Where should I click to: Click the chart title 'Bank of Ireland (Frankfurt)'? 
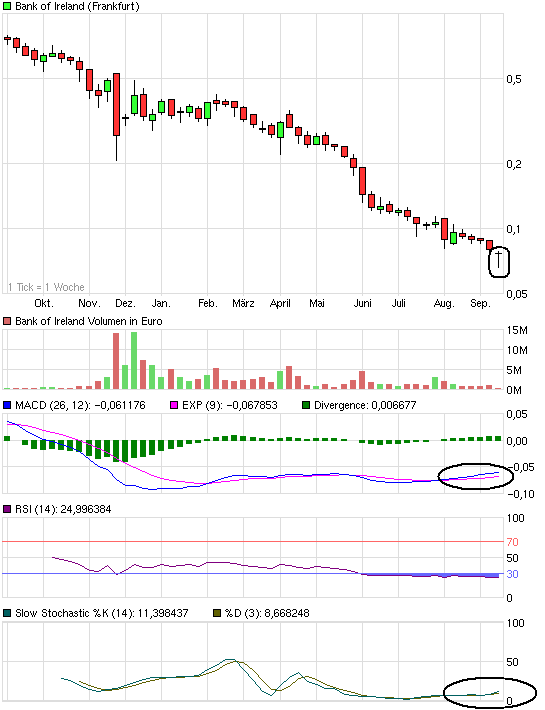[77, 6]
